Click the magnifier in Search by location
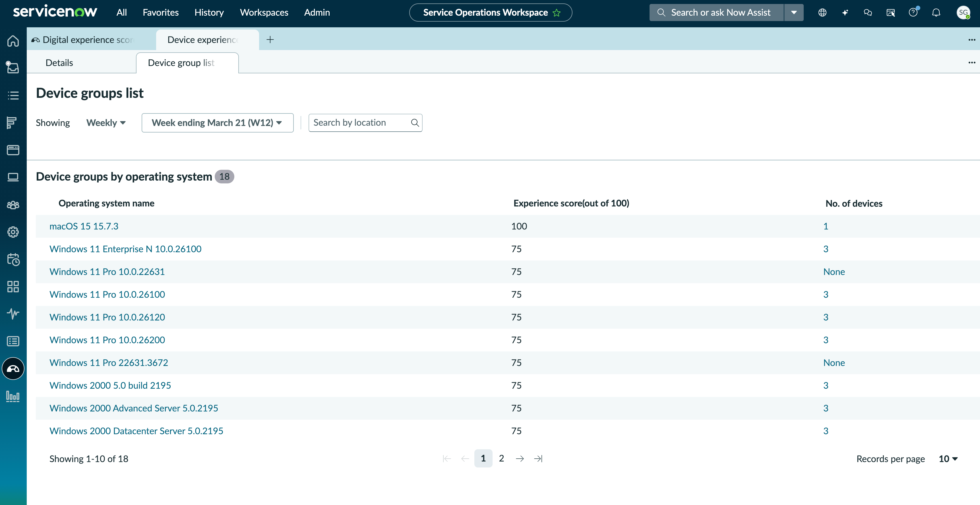Image resolution: width=980 pixels, height=505 pixels. click(415, 123)
